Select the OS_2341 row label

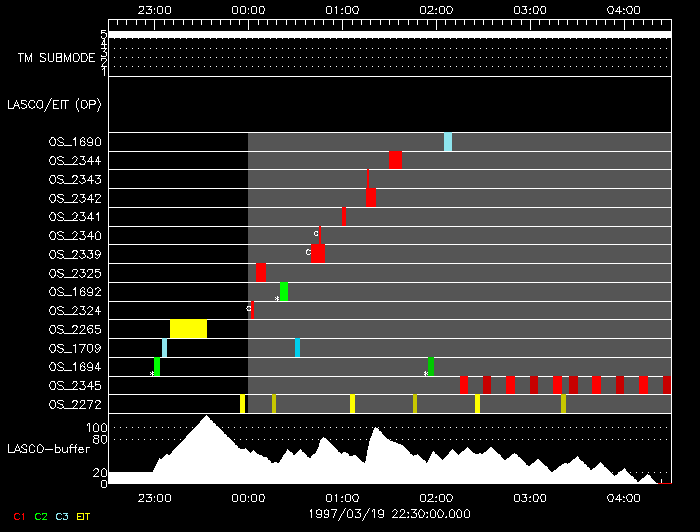pos(75,217)
